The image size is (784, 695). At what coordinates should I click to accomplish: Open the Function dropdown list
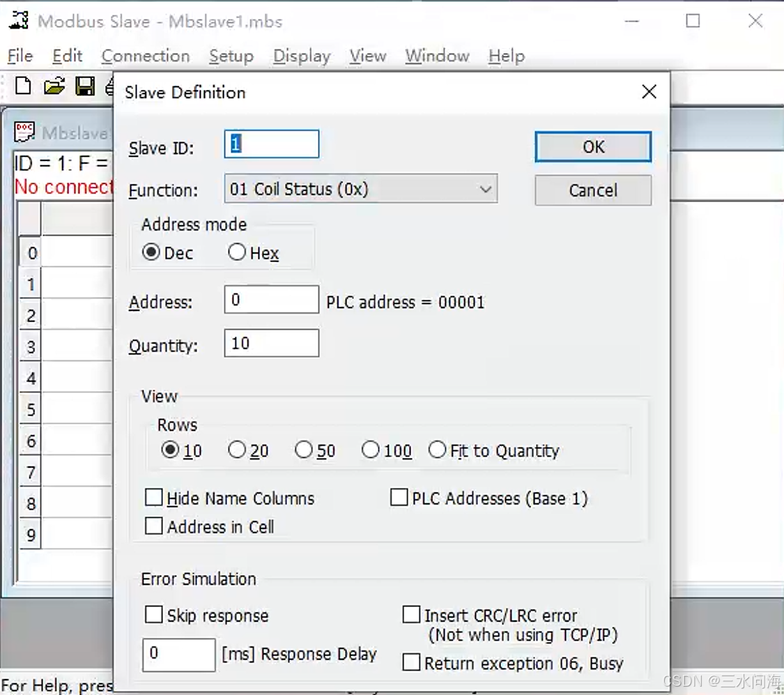pos(486,188)
